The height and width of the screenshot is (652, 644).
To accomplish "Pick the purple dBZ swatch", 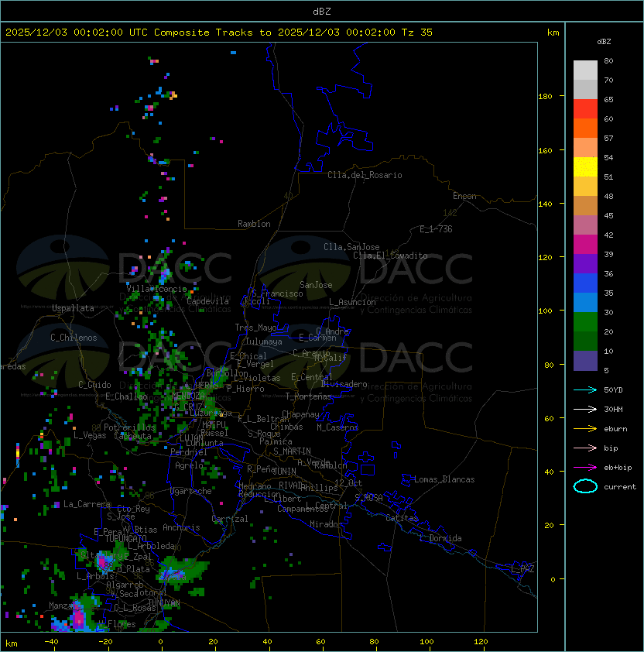I will click(585, 263).
